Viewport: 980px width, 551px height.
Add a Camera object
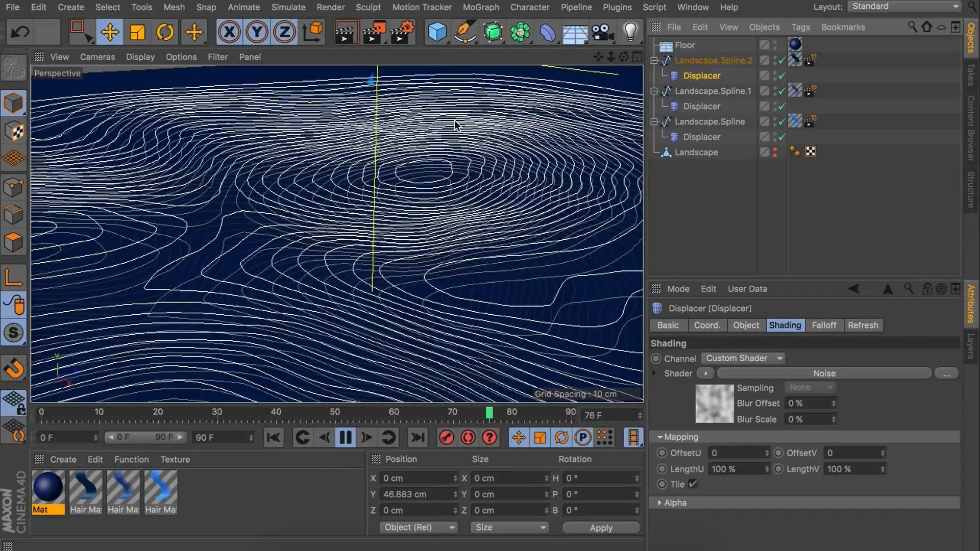(x=603, y=33)
